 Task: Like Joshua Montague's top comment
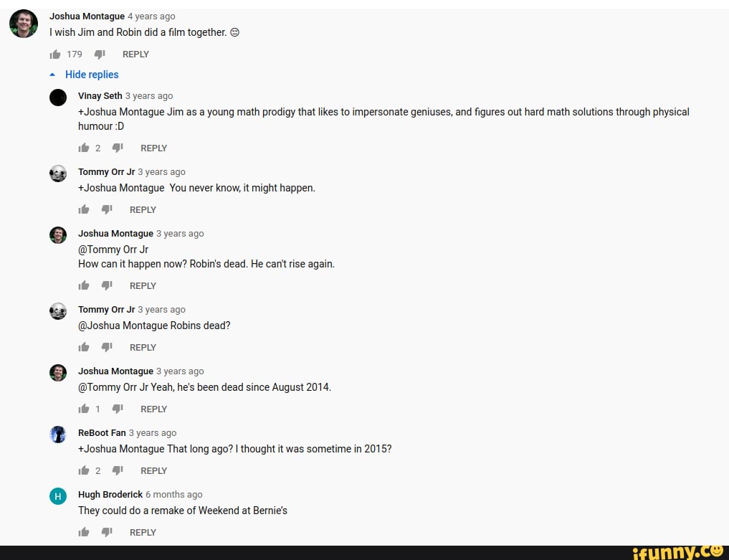[x=55, y=54]
